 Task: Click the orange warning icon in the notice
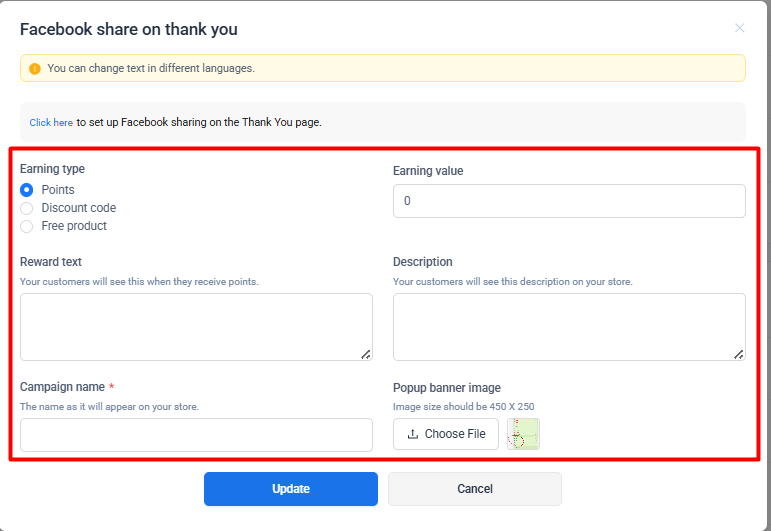(x=35, y=69)
